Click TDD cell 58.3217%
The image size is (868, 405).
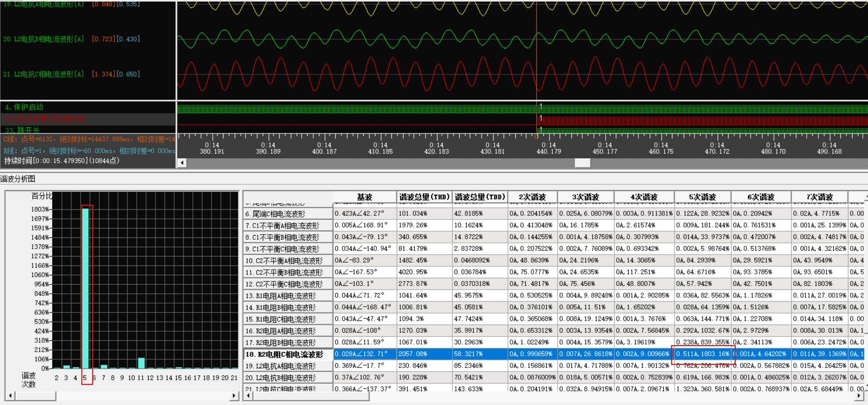click(480, 354)
